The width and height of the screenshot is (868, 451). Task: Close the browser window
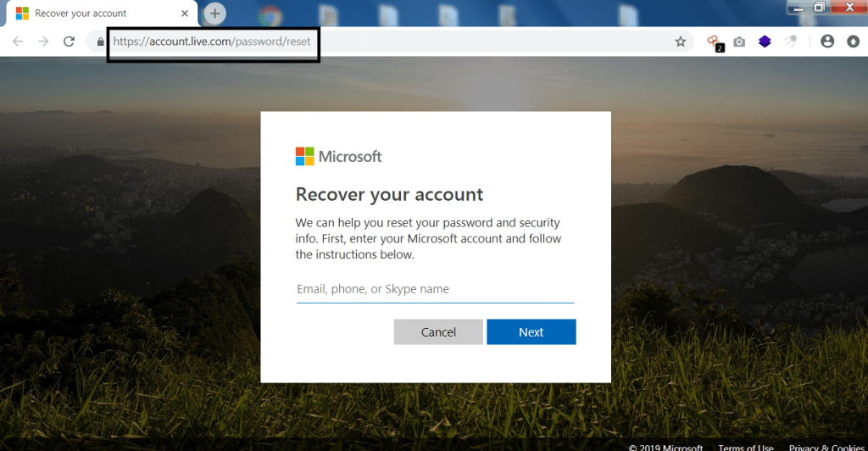pos(849,8)
